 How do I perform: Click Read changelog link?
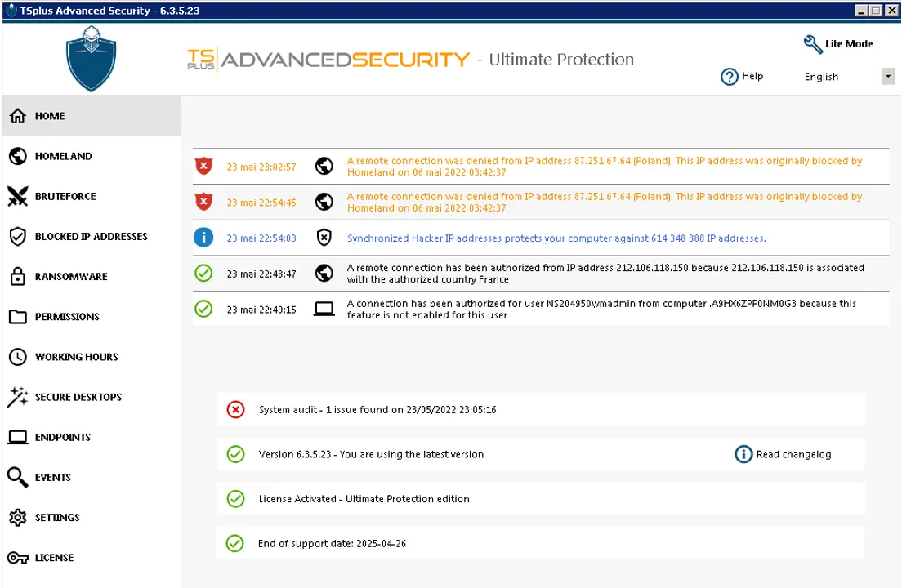(x=793, y=454)
